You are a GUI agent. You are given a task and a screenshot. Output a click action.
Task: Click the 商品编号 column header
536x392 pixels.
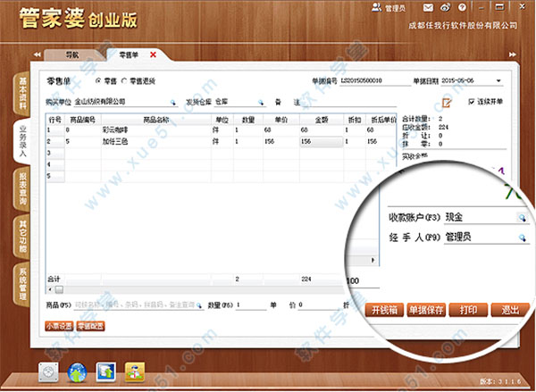[83, 120]
